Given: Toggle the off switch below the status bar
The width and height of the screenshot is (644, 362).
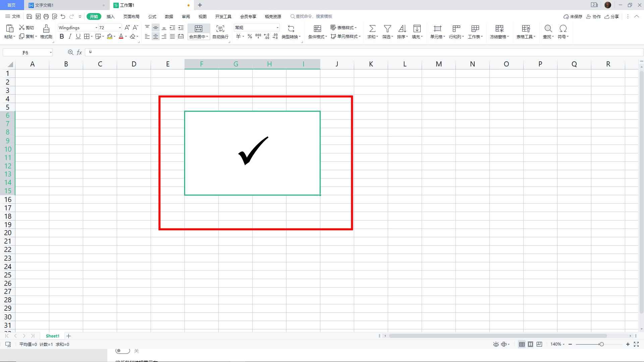Looking at the screenshot, I should pos(122,351).
